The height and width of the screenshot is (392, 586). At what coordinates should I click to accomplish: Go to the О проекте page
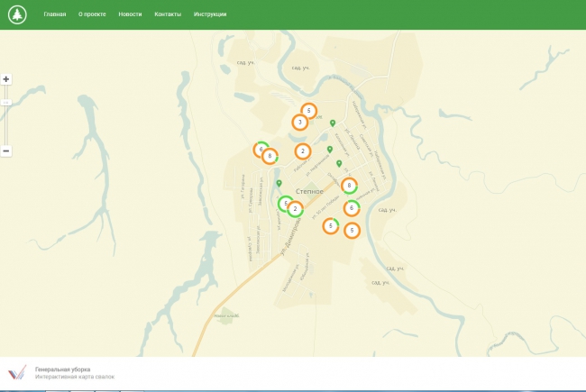pos(92,15)
